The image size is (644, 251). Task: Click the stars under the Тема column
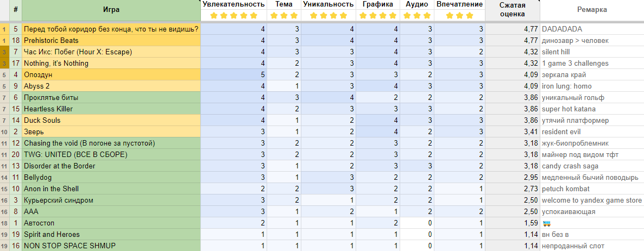(x=282, y=16)
